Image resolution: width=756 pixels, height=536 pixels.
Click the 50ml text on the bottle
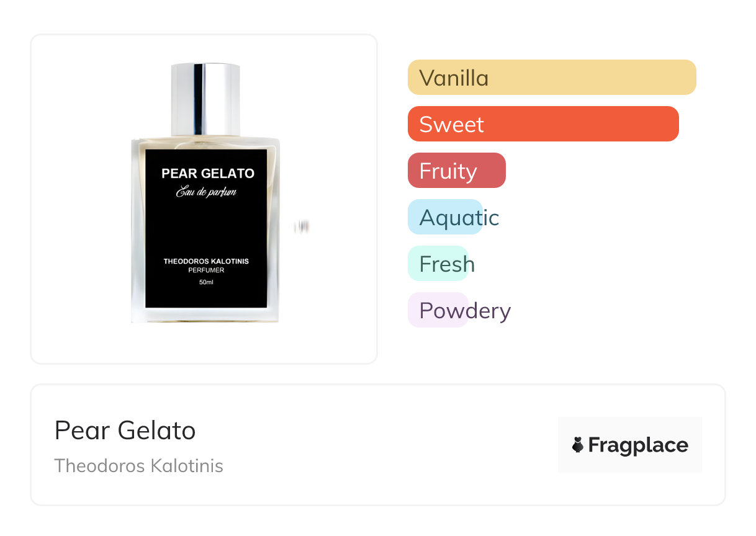tap(206, 283)
